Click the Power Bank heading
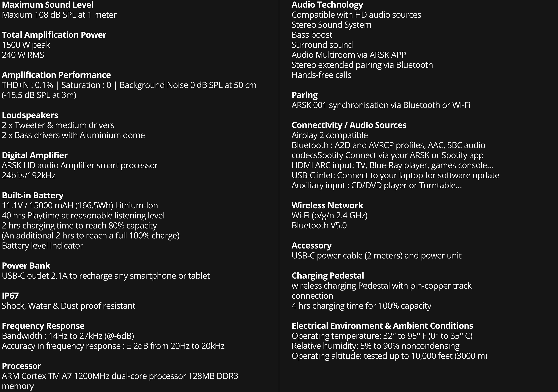The width and height of the screenshot is (558, 392). point(26,266)
